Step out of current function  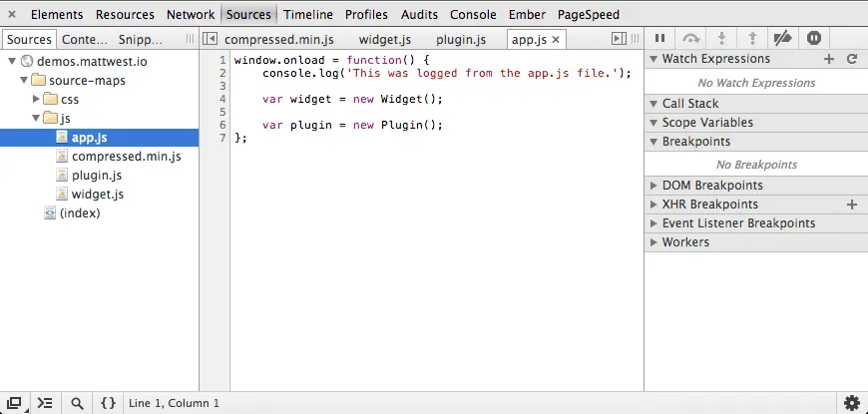752,38
